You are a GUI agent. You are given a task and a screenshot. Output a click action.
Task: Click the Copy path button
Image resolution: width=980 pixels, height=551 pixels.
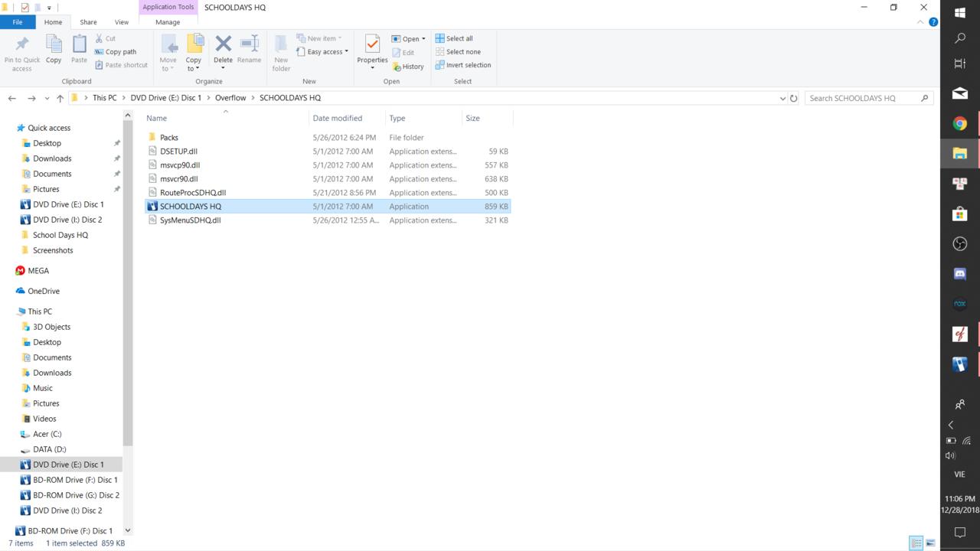116,52
